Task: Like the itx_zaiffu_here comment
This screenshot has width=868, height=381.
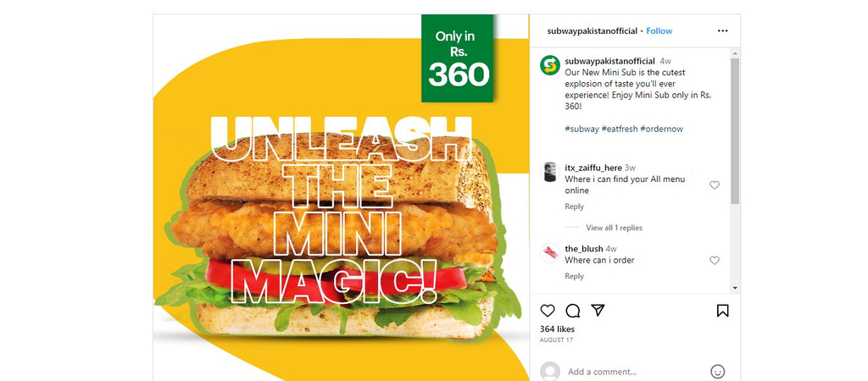Action: point(715,185)
